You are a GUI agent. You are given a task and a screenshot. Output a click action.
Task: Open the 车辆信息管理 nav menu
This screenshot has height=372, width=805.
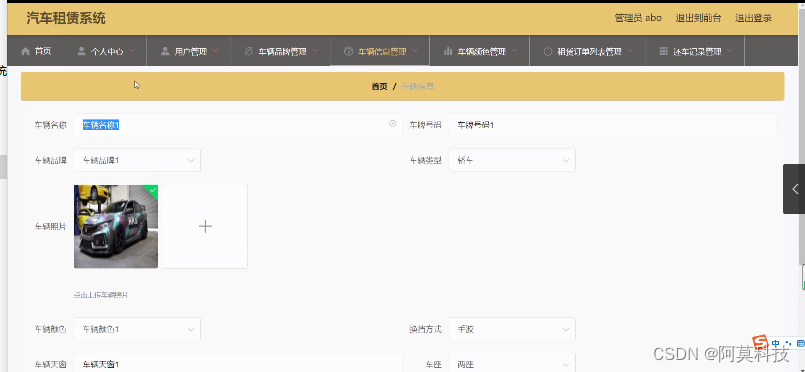pos(380,51)
